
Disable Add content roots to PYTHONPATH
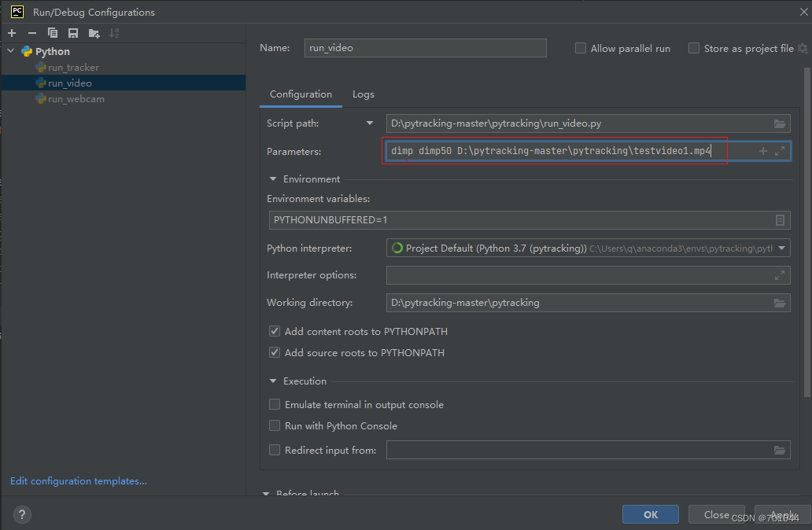[275, 331]
